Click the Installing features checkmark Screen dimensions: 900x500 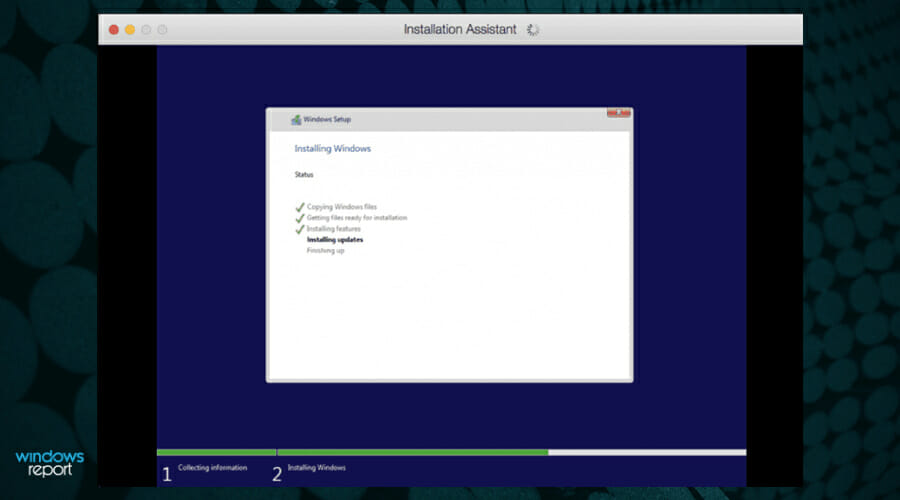[x=300, y=229]
